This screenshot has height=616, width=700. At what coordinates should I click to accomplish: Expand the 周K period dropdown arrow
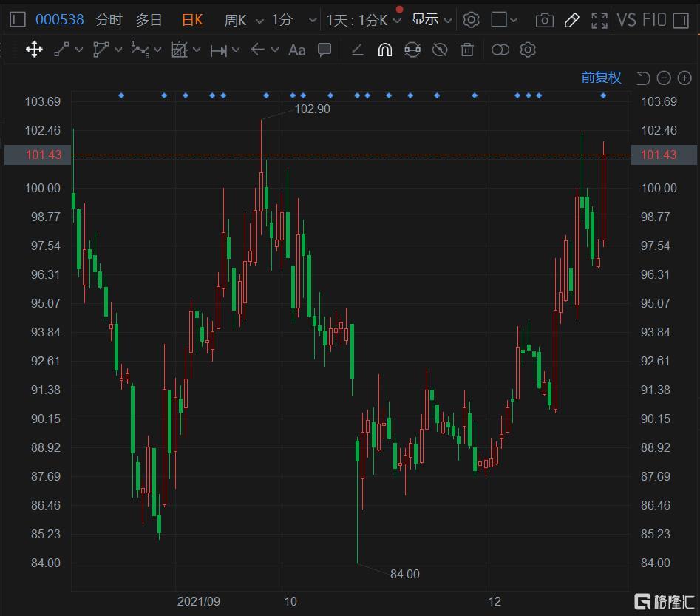pyautogui.click(x=259, y=21)
